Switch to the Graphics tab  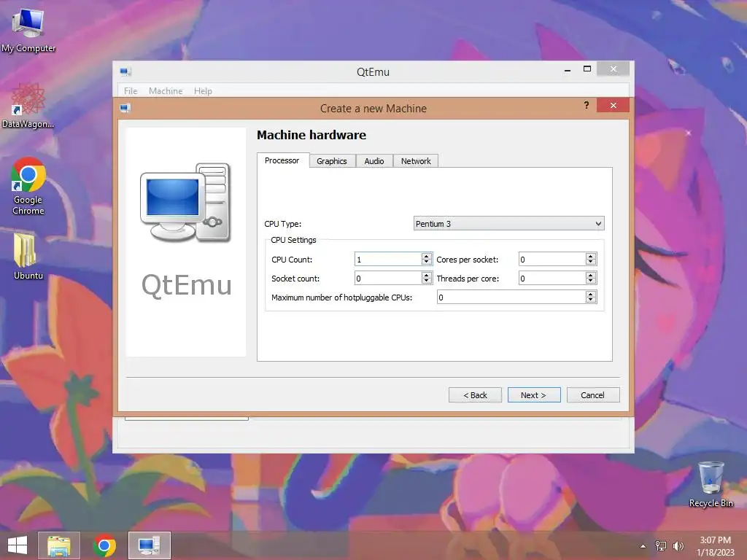pos(332,161)
